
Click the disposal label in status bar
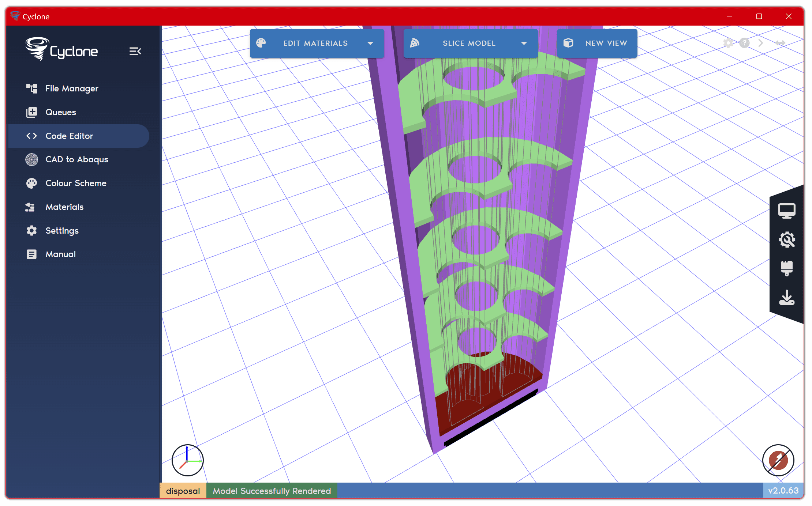click(x=183, y=491)
